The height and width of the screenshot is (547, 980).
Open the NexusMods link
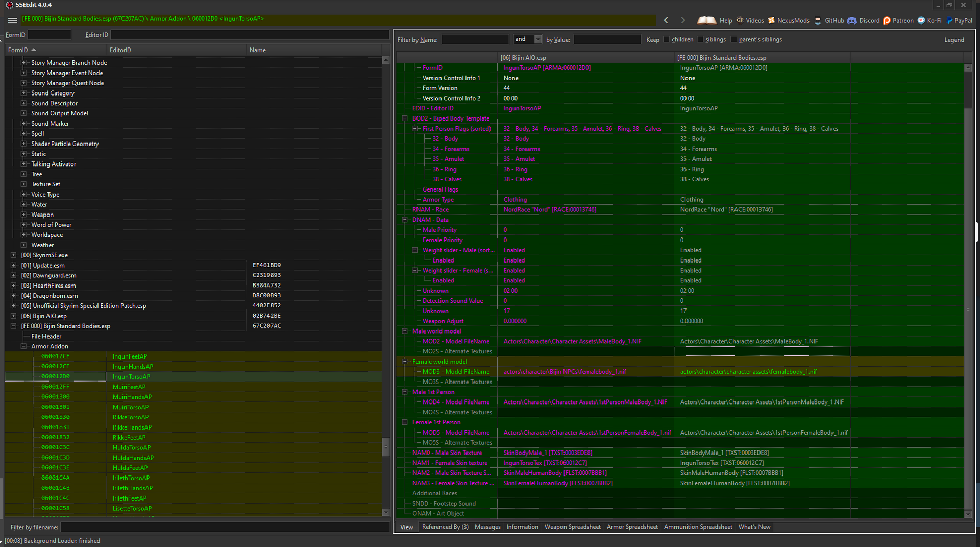(x=789, y=20)
